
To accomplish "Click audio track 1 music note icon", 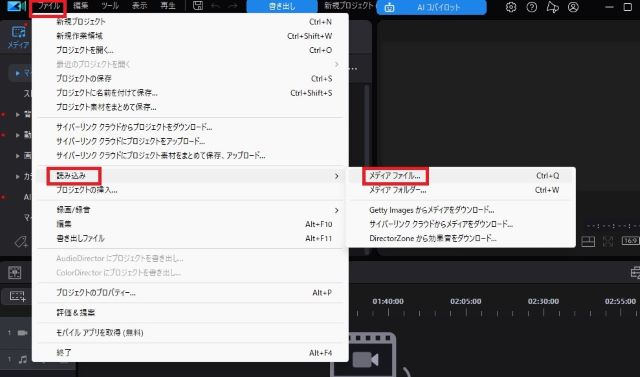I will pos(23,359).
